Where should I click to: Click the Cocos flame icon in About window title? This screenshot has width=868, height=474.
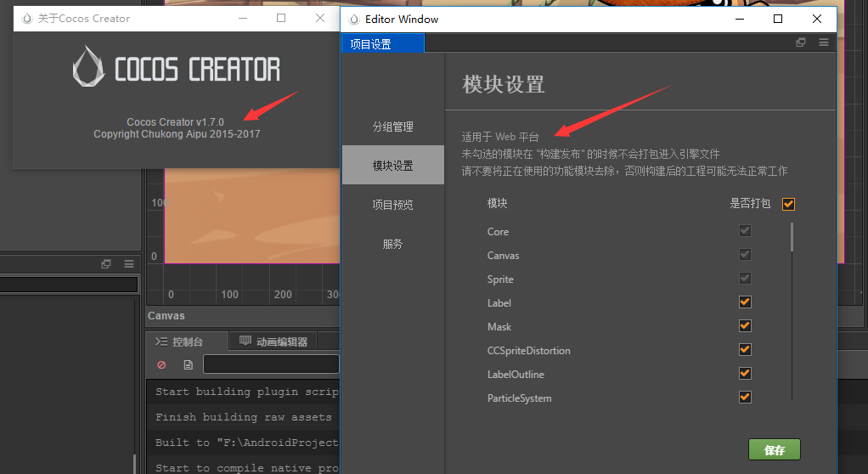26,19
